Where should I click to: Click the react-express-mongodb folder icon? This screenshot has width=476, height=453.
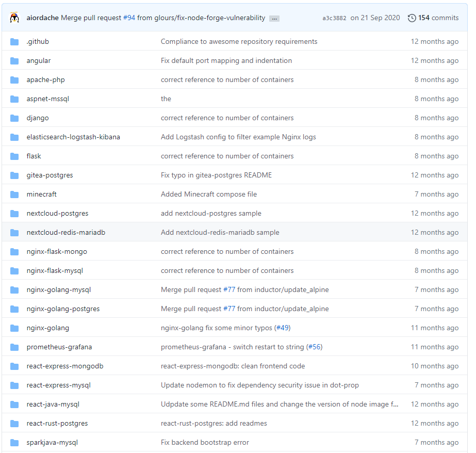14,366
